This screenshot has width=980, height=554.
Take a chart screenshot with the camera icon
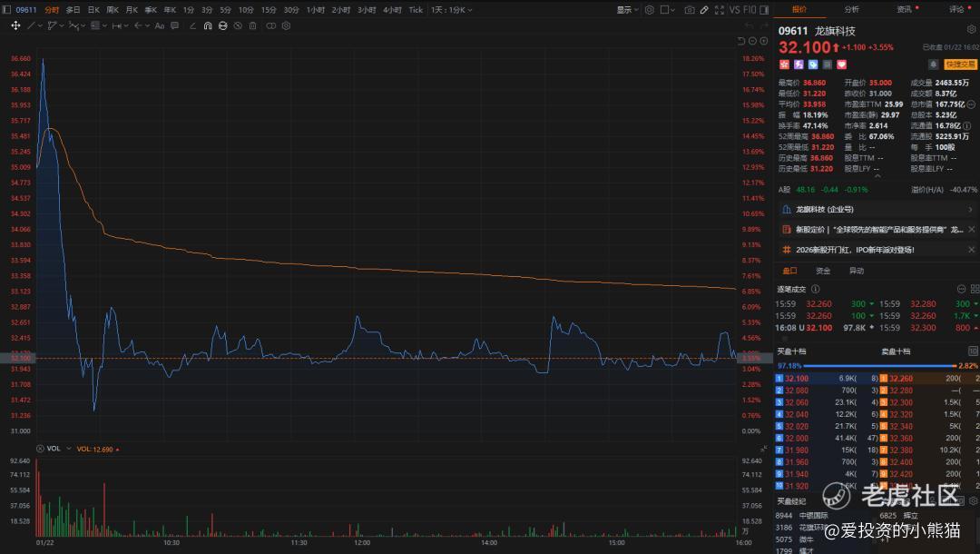[x=690, y=10]
